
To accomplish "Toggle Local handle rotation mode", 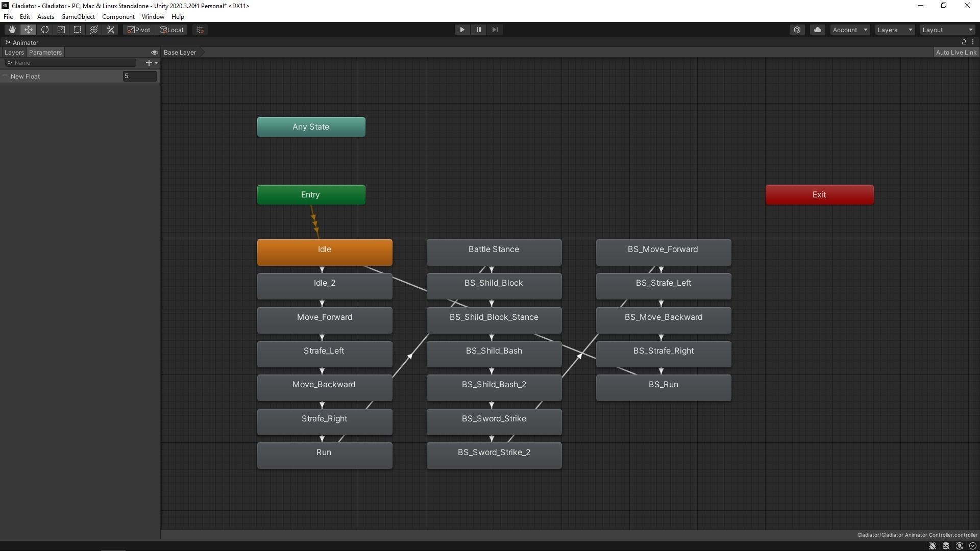I will coord(172,30).
